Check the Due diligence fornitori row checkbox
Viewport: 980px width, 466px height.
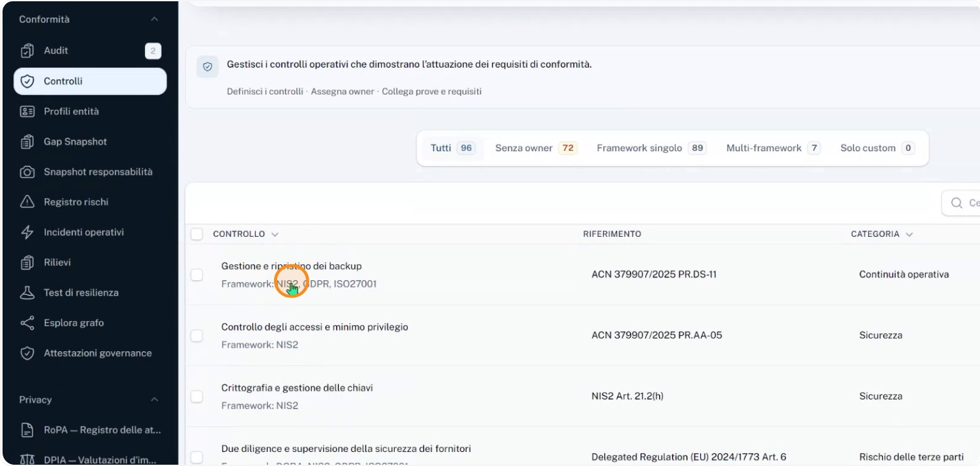click(x=197, y=457)
